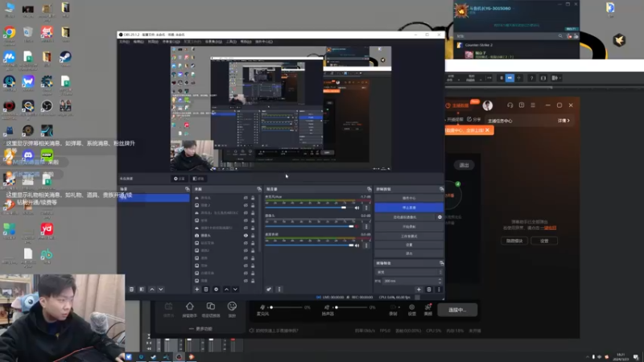Toggle eye icon of last visible source row
Viewport: 644px width, 362px height.
point(246,281)
